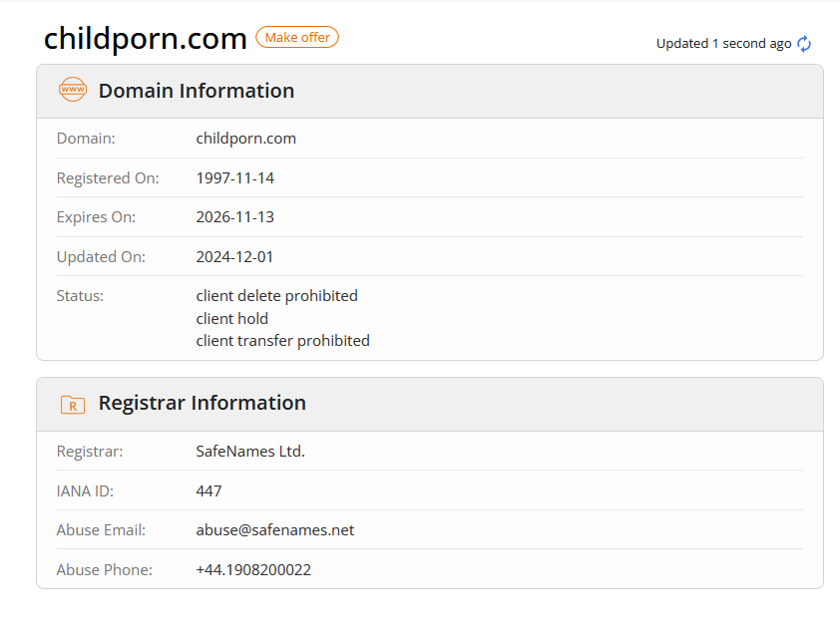The width and height of the screenshot is (840, 644).
Task: Click the Abuse Email label
Action: click(101, 530)
